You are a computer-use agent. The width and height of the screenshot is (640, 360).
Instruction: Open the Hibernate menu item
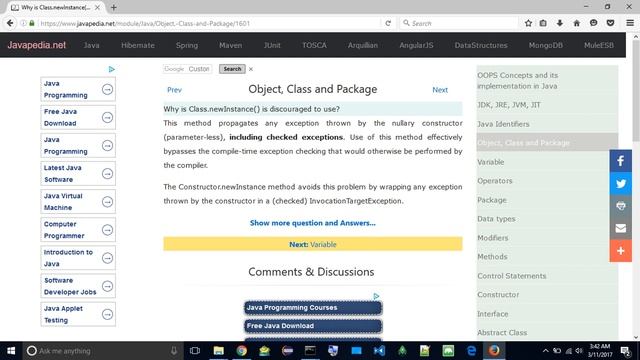[x=138, y=45]
